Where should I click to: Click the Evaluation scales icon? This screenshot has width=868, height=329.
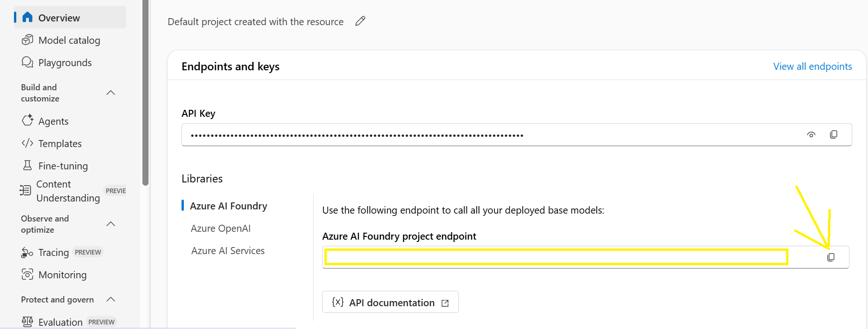[x=27, y=322]
